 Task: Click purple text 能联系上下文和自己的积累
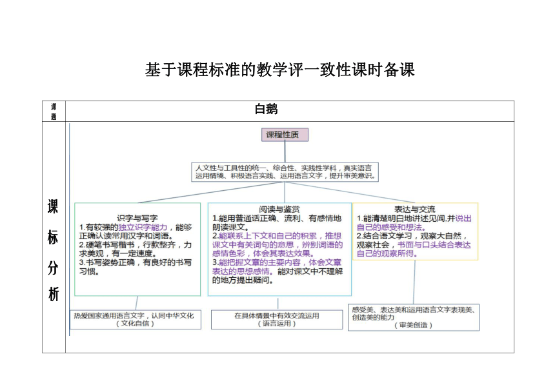(x=268, y=236)
